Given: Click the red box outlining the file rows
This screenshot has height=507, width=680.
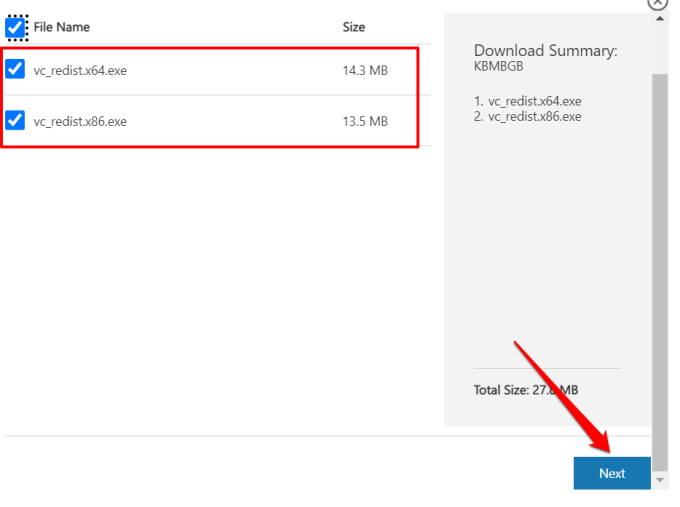Looking at the screenshot, I should point(418,97).
